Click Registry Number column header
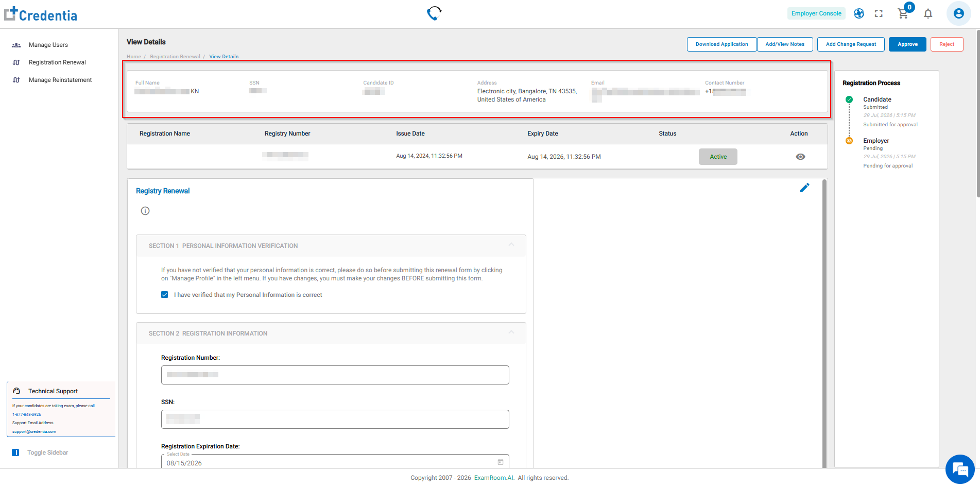Viewport: 980px width, 485px height. point(287,133)
